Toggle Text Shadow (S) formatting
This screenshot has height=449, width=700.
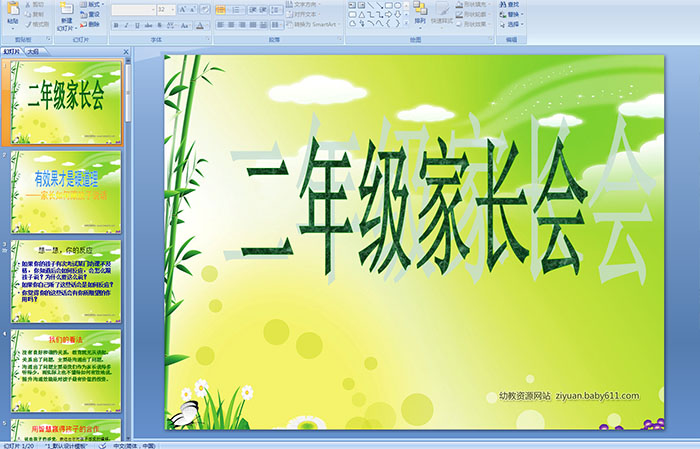click(x=159, y=25)
